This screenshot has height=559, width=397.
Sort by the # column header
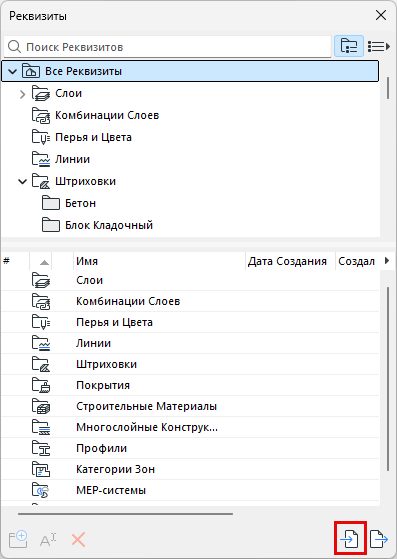click(15, 261)
